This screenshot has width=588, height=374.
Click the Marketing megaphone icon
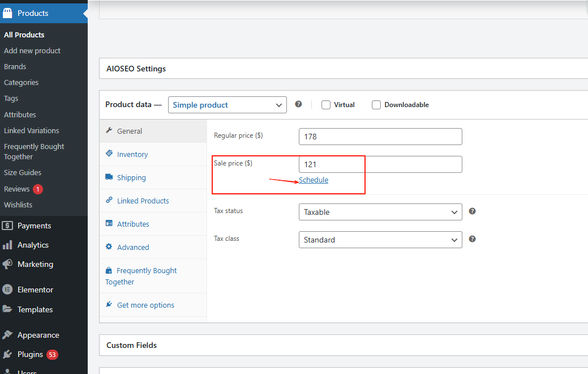[7, 264]
